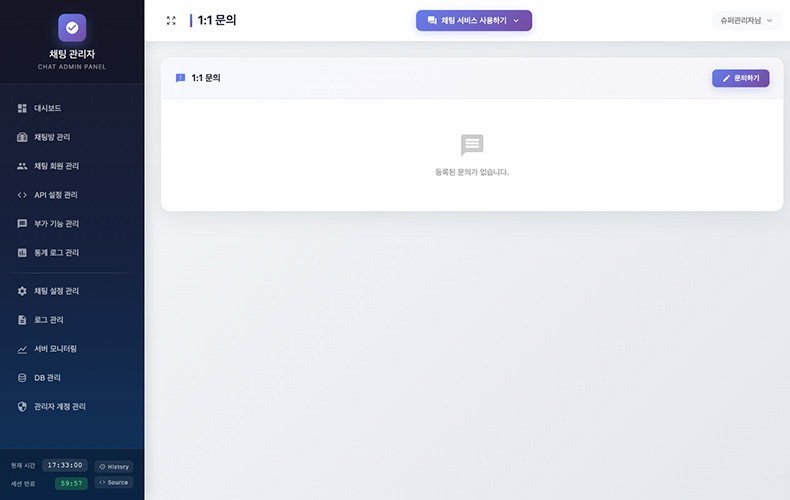This screenshot has width=790, height=500.
Task: Click the empty inquiries message icon
Action: click(x=472, y=145)
